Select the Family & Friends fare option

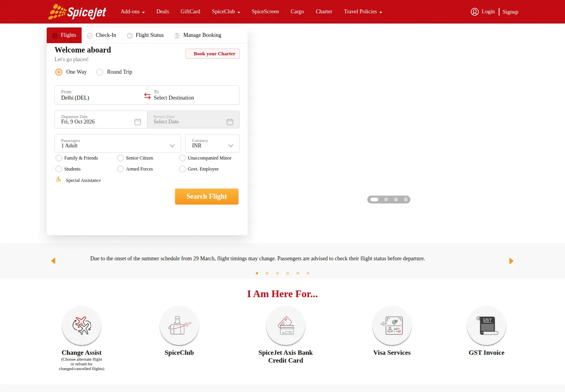[x=59, y=158]
